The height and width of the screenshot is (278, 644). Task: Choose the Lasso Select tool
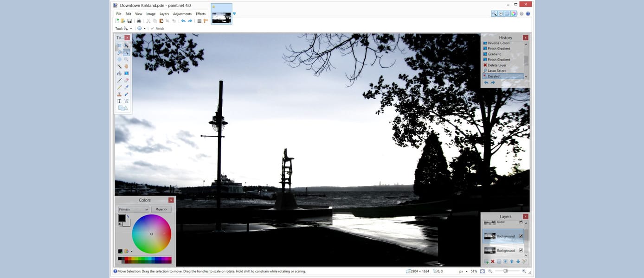(x=119, y=53)
